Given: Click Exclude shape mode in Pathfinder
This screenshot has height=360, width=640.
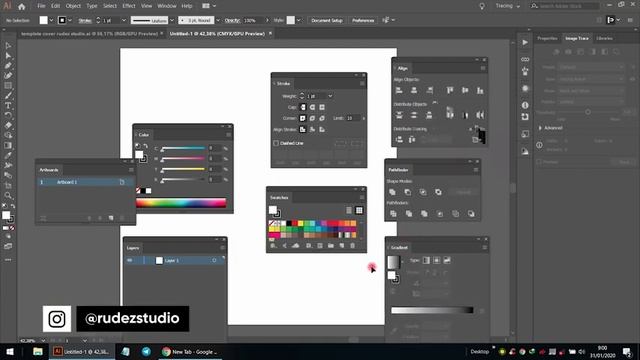Looking at the screenshot, I should tap(438, 192).
